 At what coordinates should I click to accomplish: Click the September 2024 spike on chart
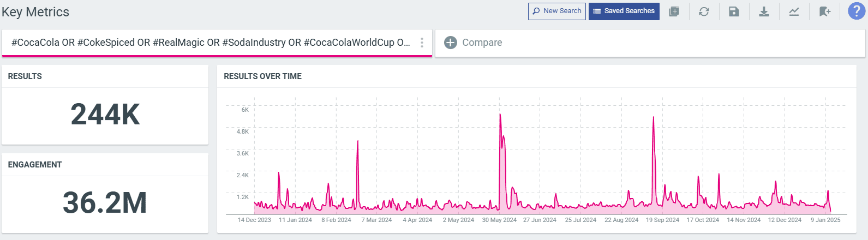[x=653, y=117]
